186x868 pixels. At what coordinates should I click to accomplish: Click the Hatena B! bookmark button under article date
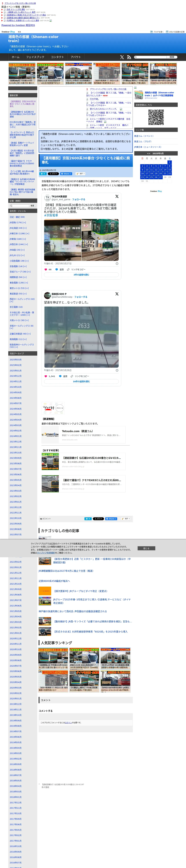[x=43, y=174]
